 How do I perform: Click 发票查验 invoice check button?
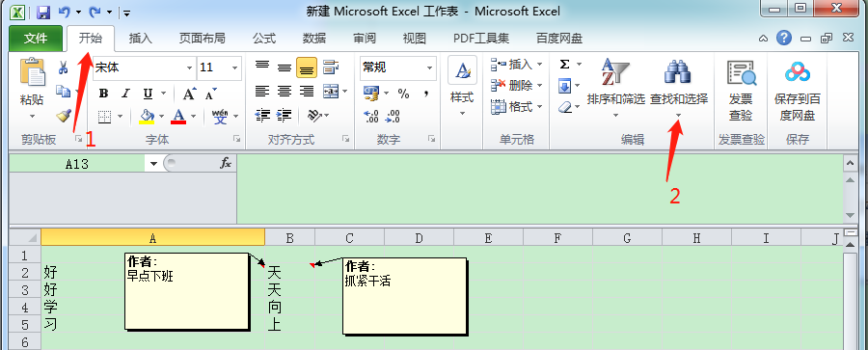(x=741, y=92)
